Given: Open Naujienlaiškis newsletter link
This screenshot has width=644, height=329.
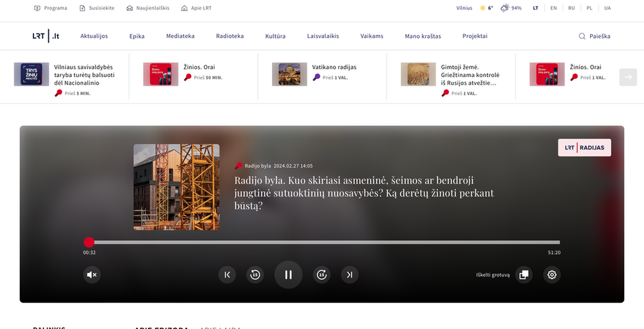Looking at the screenshot, I should point(148,8).
